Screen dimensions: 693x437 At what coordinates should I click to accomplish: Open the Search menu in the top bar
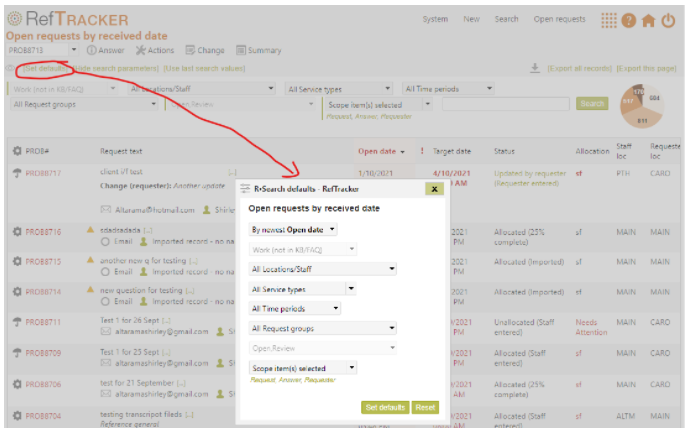tap(506, 19)
